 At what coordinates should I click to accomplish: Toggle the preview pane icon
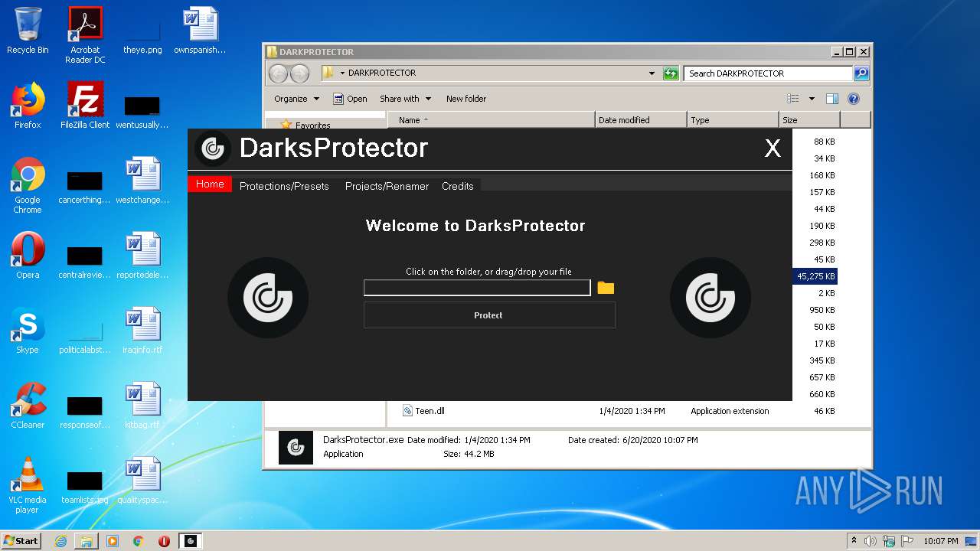pos(832,99)
